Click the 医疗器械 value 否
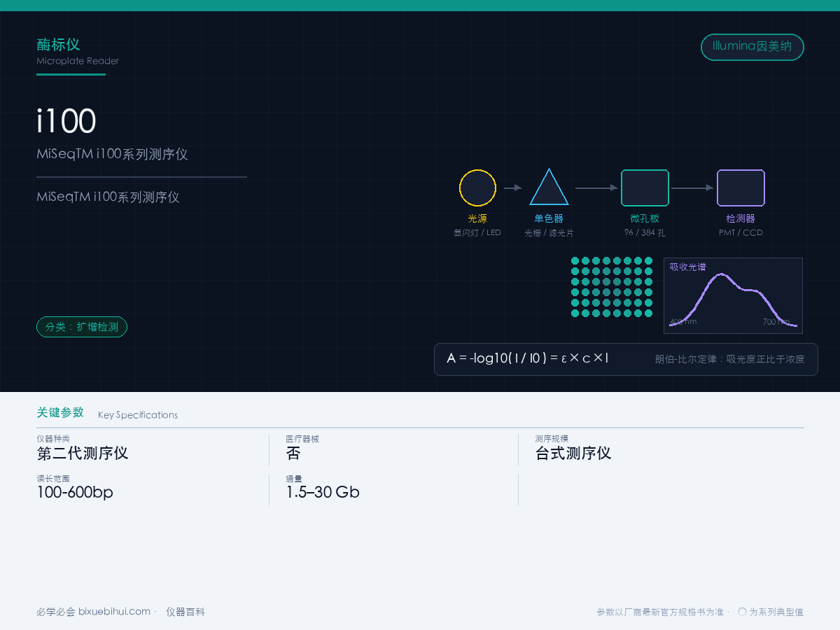The height and width of the screenshot is (630, 840). [x=293, y=453]
